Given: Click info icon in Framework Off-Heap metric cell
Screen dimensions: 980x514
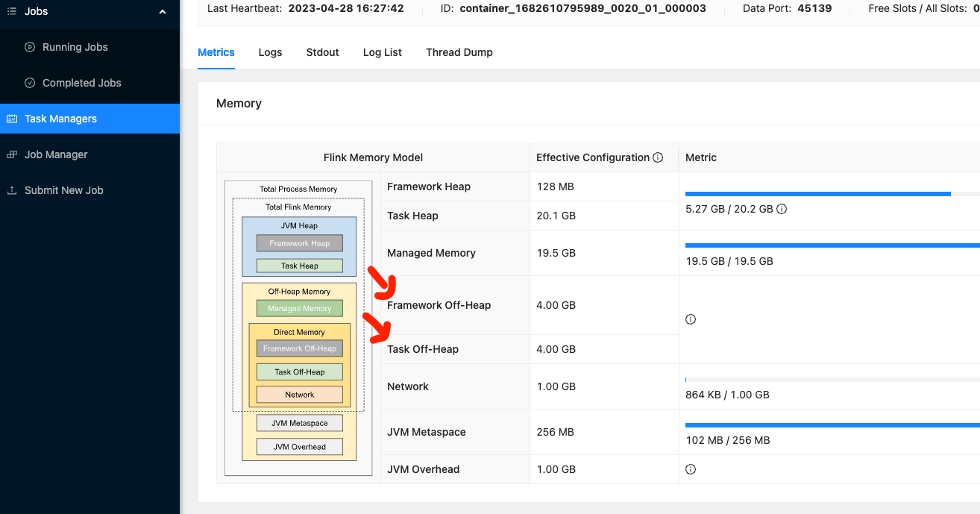Looking at the screenshot, I should [691, 319].
